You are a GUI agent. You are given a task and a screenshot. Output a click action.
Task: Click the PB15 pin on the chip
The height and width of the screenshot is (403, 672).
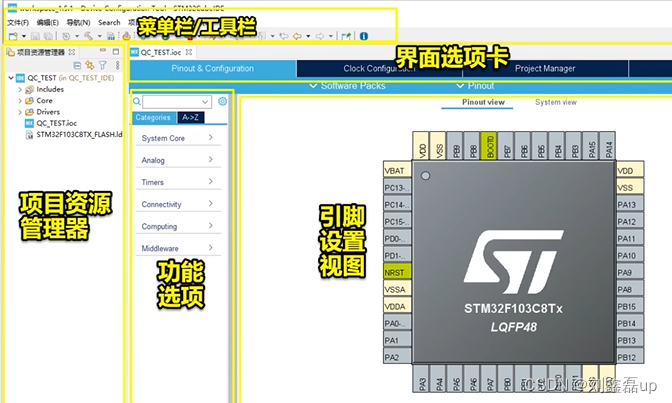(x=630, y=306)
